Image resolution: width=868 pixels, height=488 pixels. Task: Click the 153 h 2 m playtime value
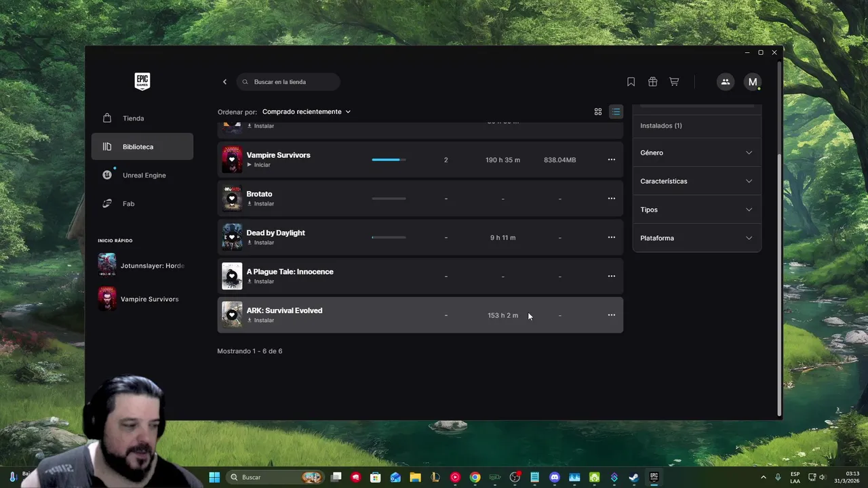point(502,315)
